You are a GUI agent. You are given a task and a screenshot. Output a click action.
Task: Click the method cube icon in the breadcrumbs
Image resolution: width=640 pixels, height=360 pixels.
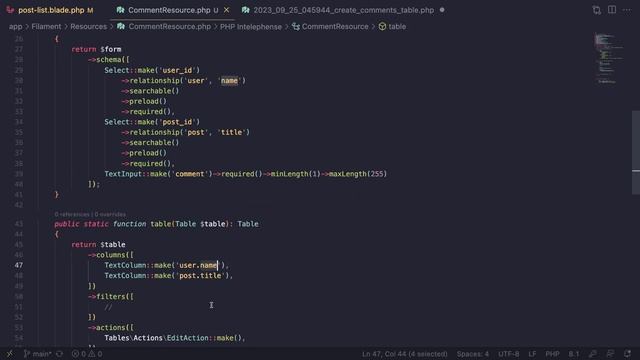(x=382, y=27)
